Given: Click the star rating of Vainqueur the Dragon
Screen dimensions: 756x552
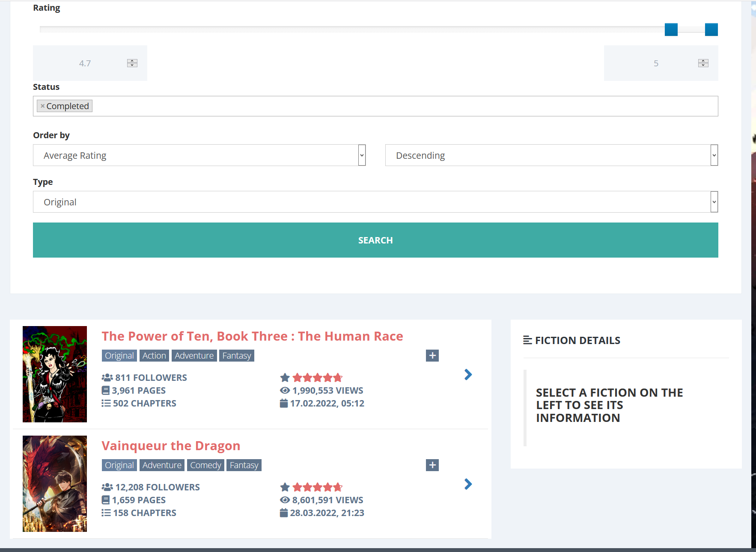Looking at the screenshot, I should click(x=317, y=487).
